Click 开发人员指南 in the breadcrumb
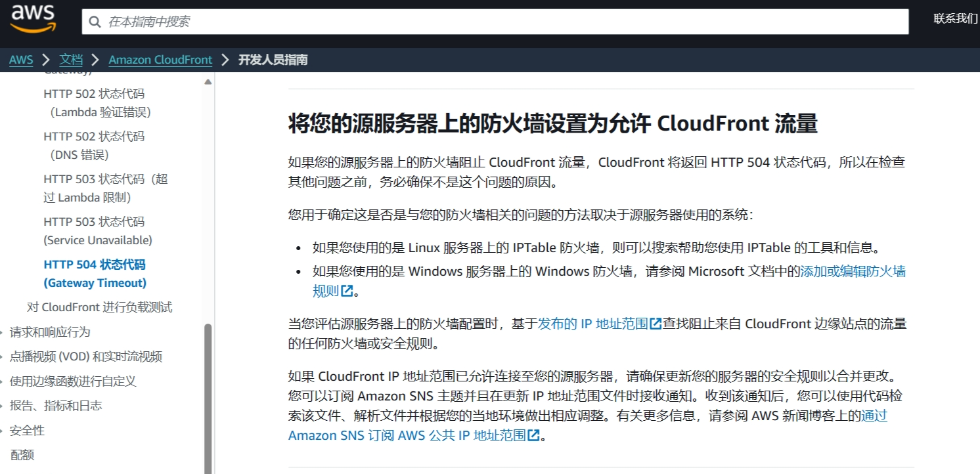This screenshot has width=980, height=474. [273, 60]
